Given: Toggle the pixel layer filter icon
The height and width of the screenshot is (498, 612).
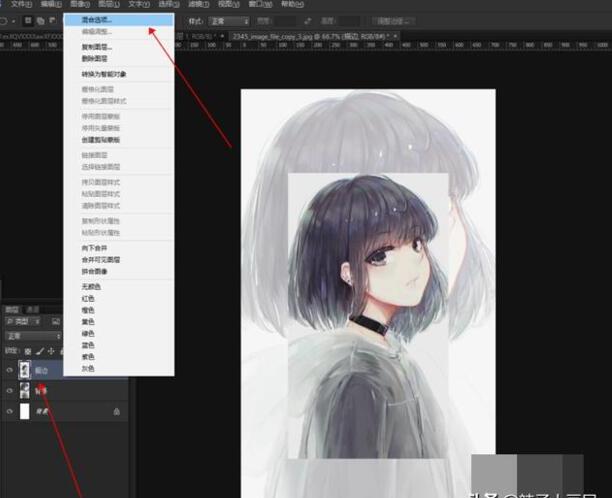Looking at the screenshot, I should [56, 322].
